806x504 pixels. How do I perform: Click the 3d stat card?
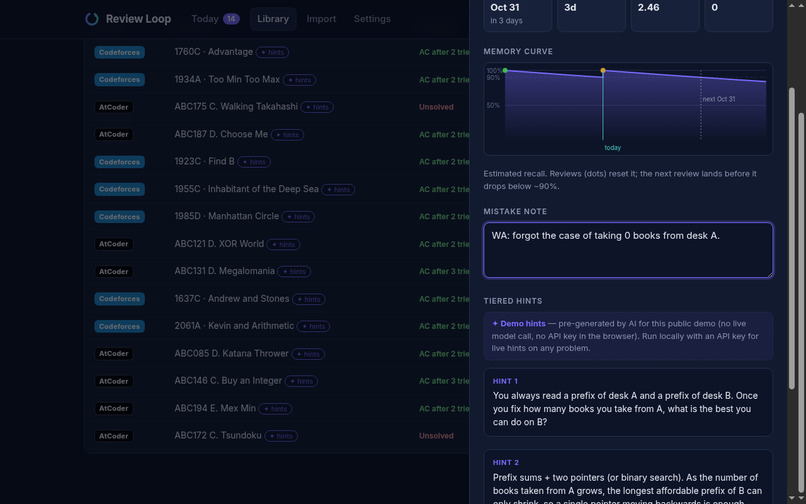click(x=591, y=14)
